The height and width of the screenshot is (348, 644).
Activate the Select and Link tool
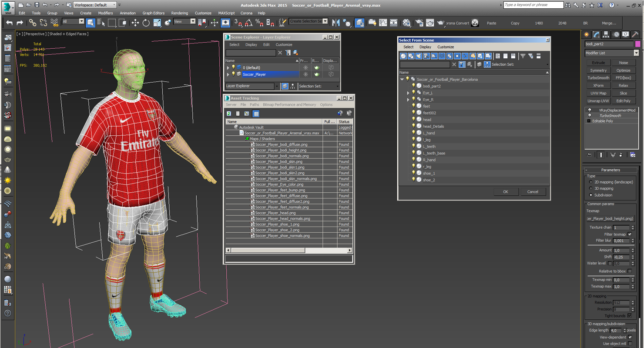coord(33,23)
